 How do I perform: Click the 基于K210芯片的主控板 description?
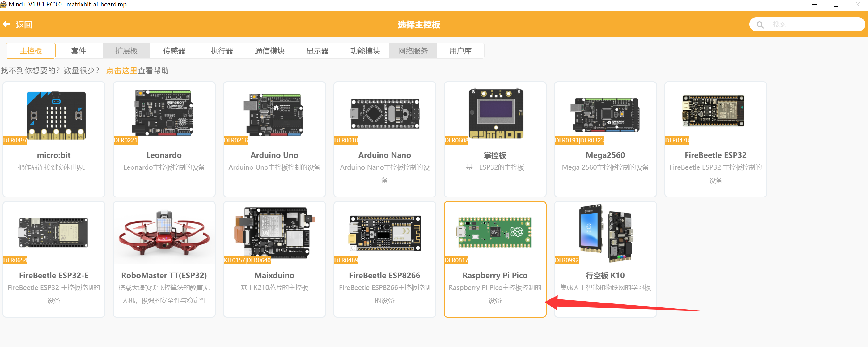274,288
